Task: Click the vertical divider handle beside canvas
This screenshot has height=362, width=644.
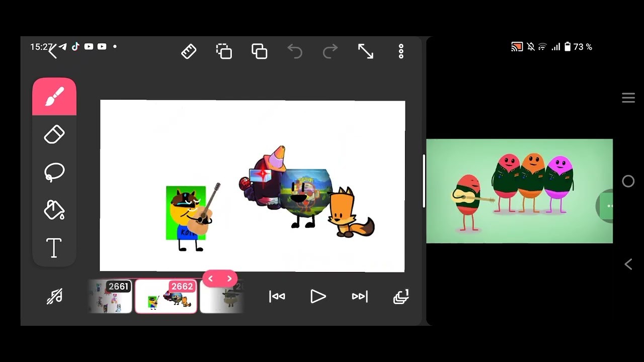Action: click(424, 181)
